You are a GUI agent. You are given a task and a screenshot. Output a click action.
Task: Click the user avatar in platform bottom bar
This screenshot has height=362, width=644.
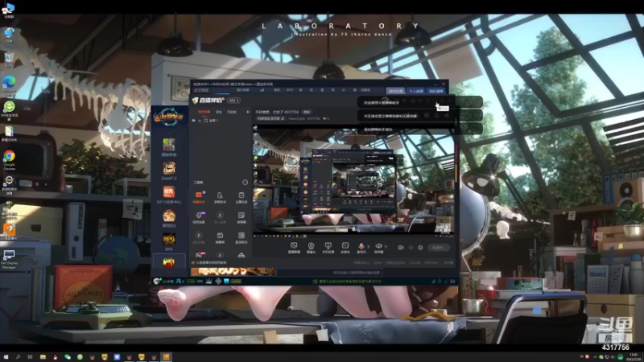coord(156,281)
